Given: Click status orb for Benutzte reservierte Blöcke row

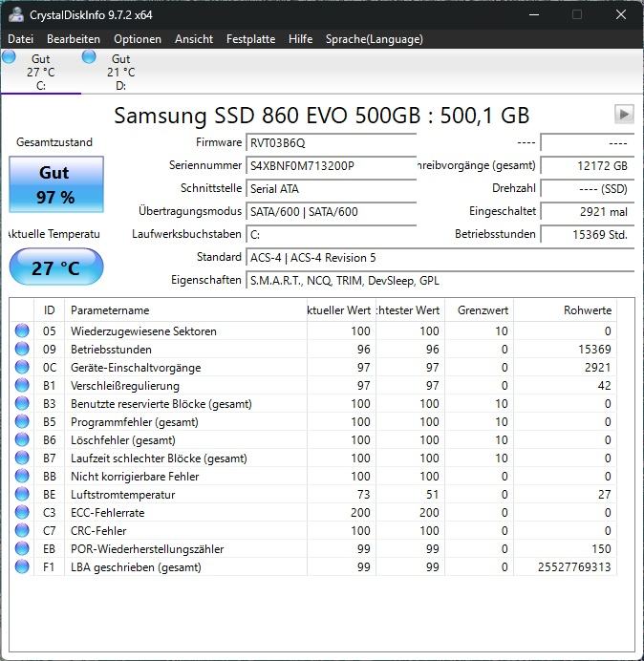Looking at the screenshot, I should pos(22,403).
